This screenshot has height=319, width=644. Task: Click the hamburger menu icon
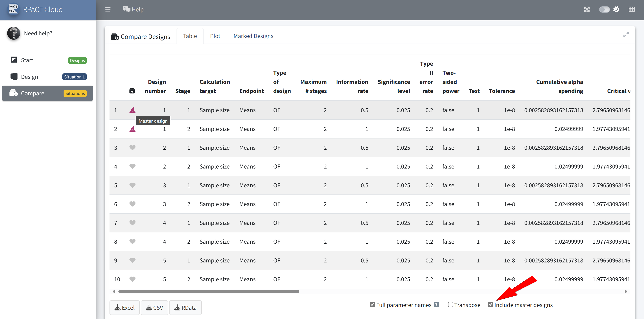(x=108, y=9)
